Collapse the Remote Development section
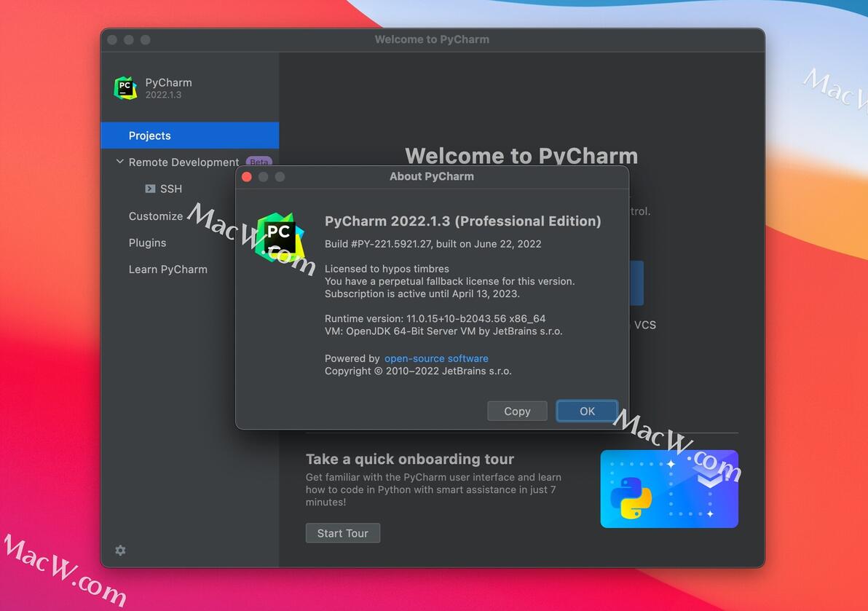Image resolution: width=868 pixels, height=611 pixels. (x=119, y=162)
